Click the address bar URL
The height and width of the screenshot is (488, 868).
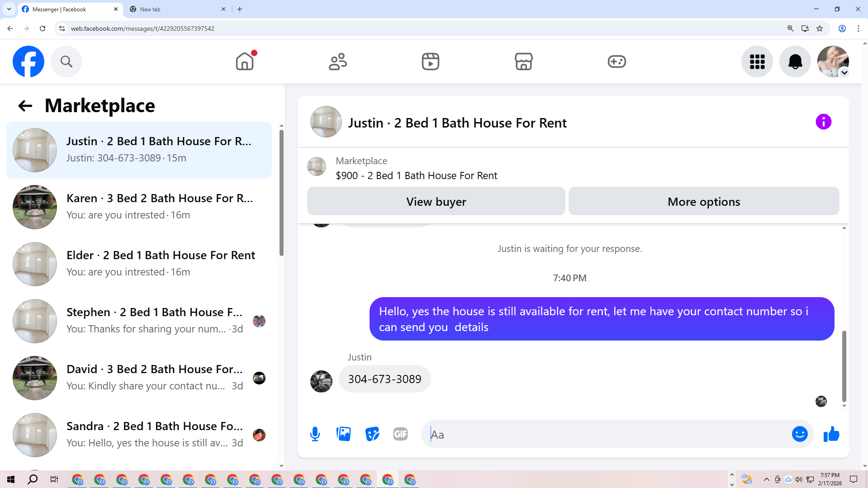[142, 28]
